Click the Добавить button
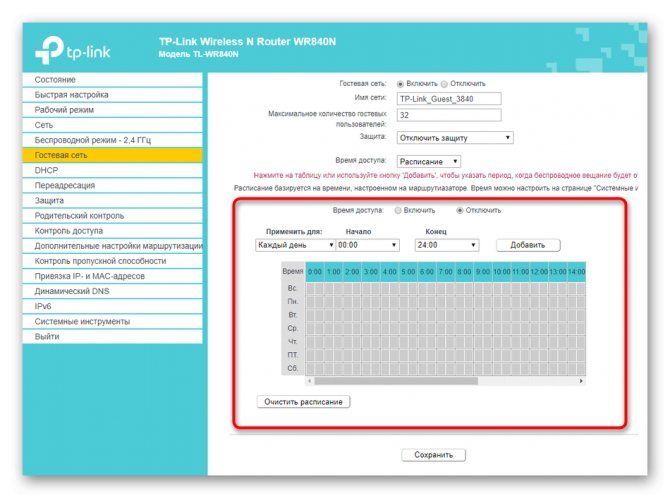Screen dimensions: 670x498 coord(528,245)
